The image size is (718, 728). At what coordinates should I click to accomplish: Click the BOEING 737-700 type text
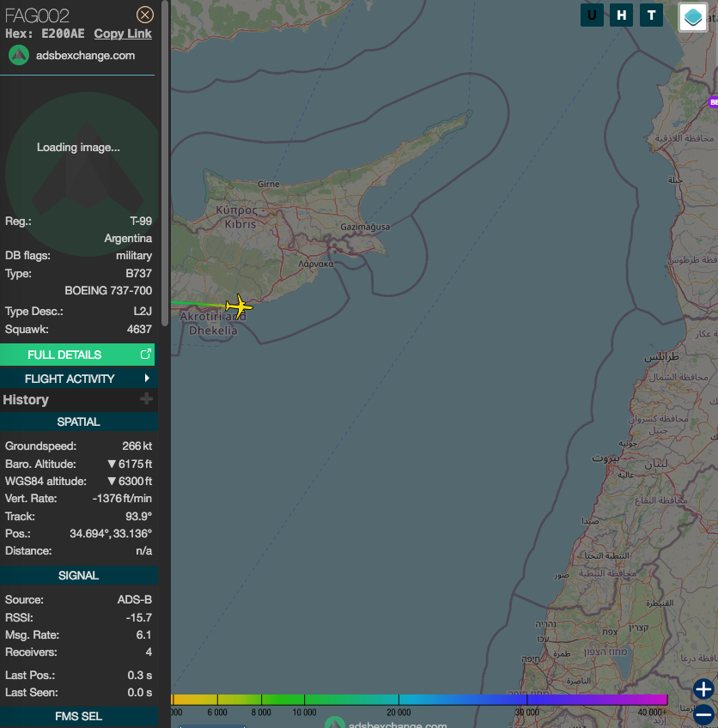[x=108, y=291]
